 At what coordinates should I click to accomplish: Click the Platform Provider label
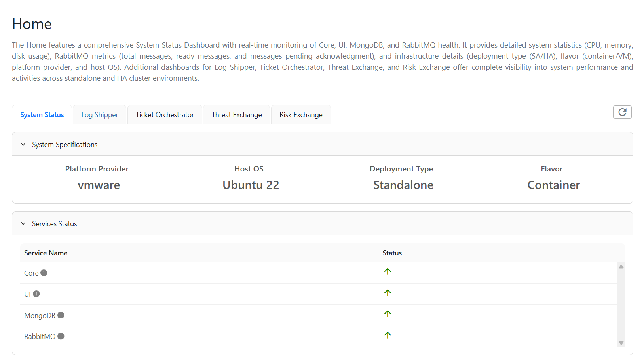point(97,169)
